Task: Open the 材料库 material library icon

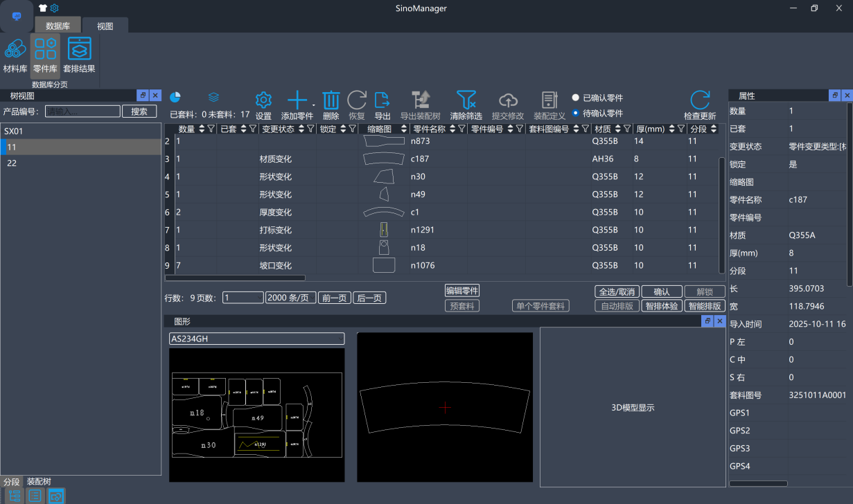Action: (x=15, y=49)
